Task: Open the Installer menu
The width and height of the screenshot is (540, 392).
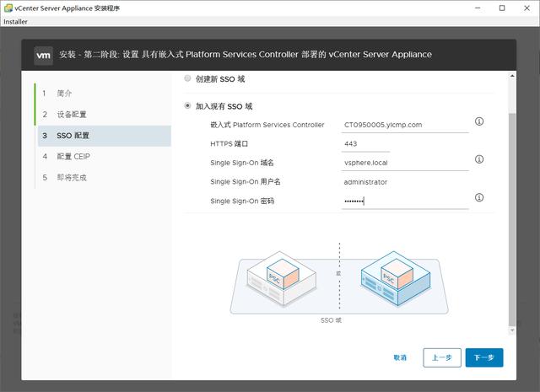Action: tap(15, 21)
